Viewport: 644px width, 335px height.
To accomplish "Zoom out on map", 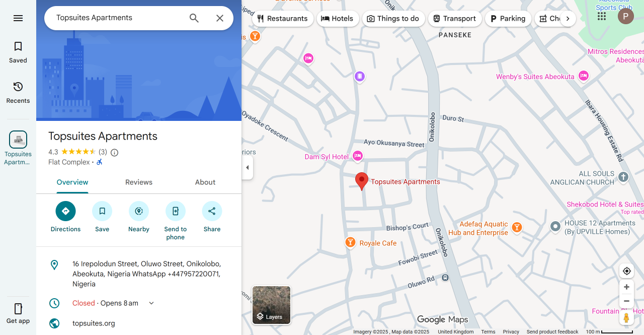I will 626,301.
